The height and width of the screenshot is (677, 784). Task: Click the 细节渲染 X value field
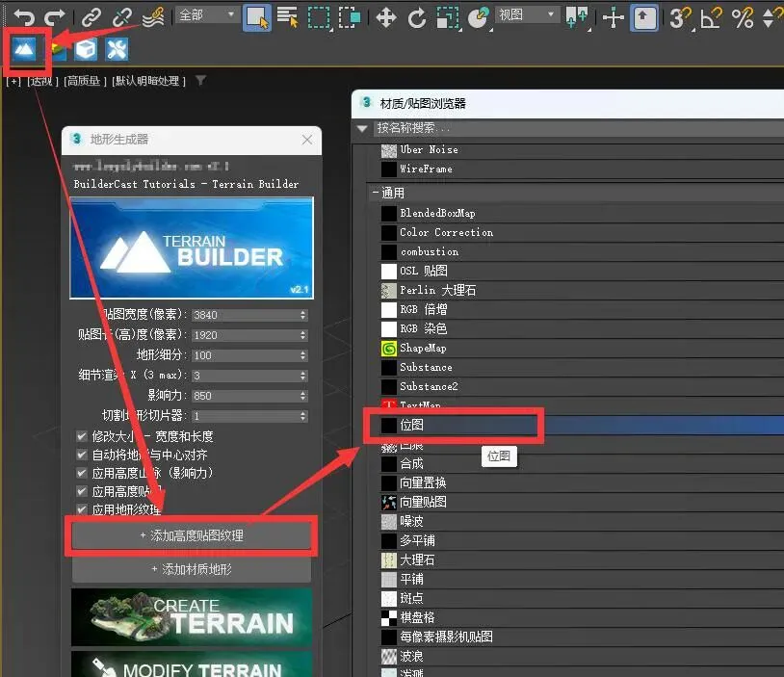(x=245, y=376)
